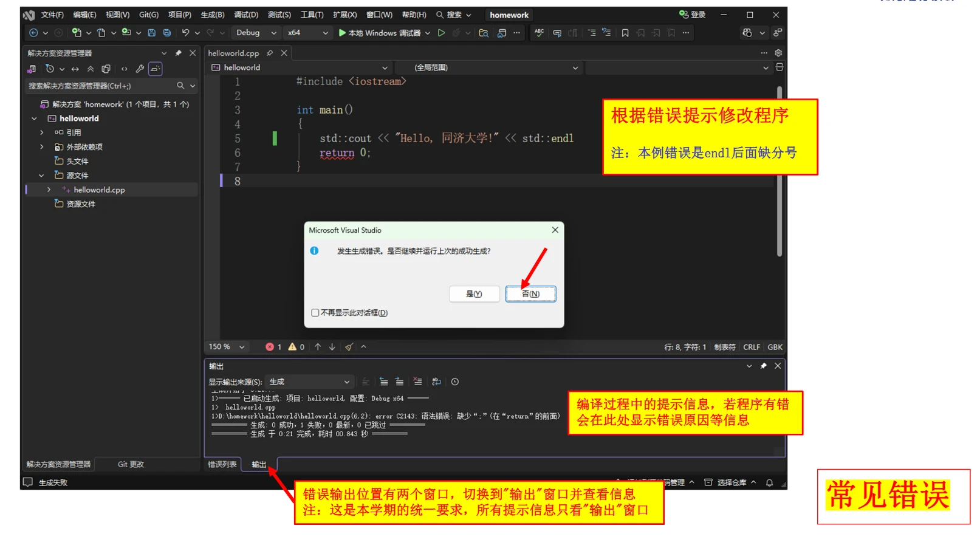
Task: Click the New Project icon in toolbar
Action: (77, 33)
